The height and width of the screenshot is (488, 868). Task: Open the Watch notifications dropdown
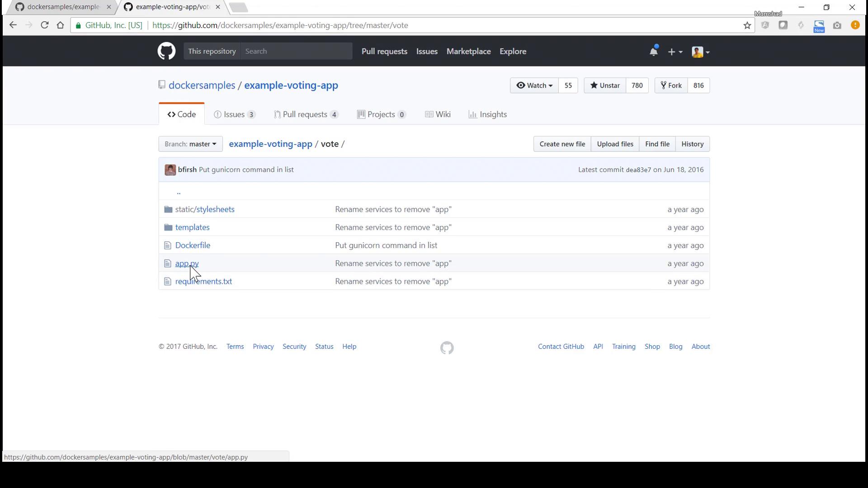534,85
